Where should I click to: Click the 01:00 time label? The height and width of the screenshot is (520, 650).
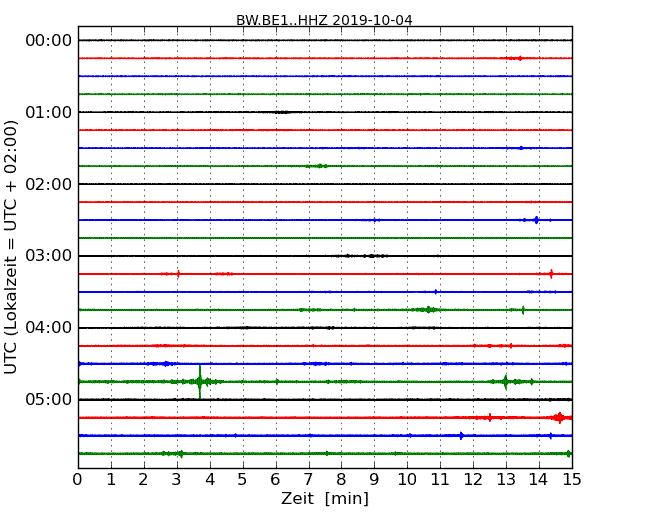click(49, 112)
